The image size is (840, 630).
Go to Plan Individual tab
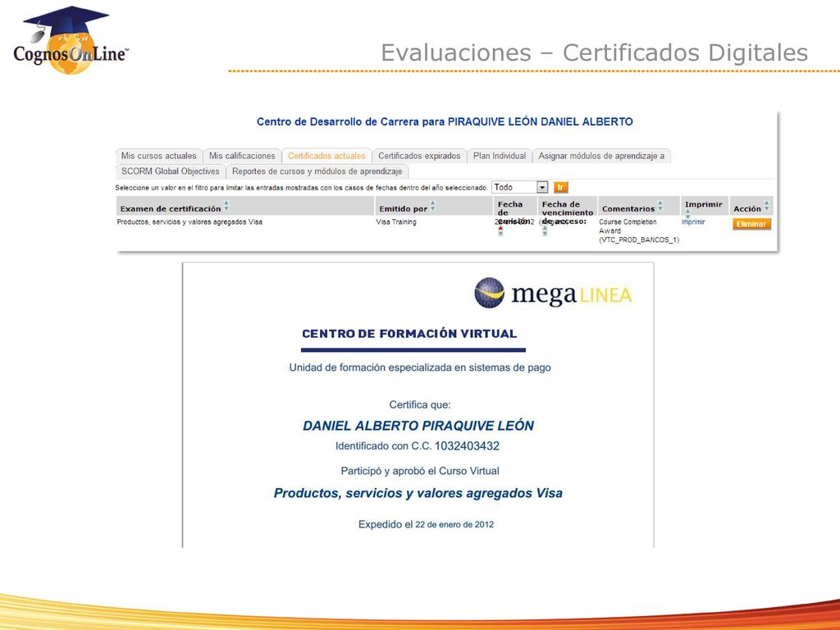pos(500,156)
